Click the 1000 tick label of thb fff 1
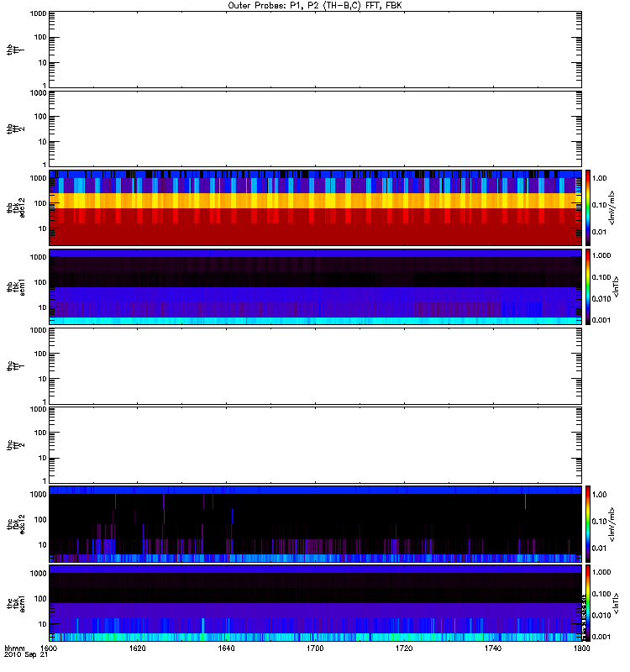630x672 pixels. pos(38,13)
